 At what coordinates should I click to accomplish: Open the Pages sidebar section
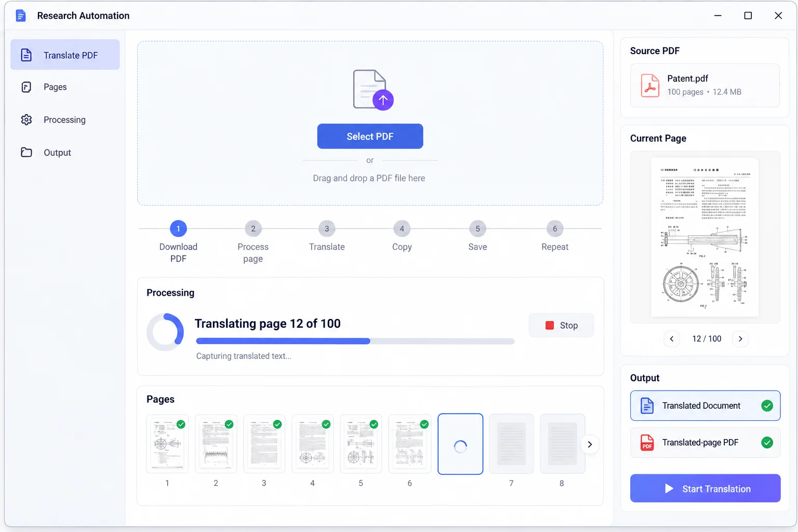pos(65,87)
